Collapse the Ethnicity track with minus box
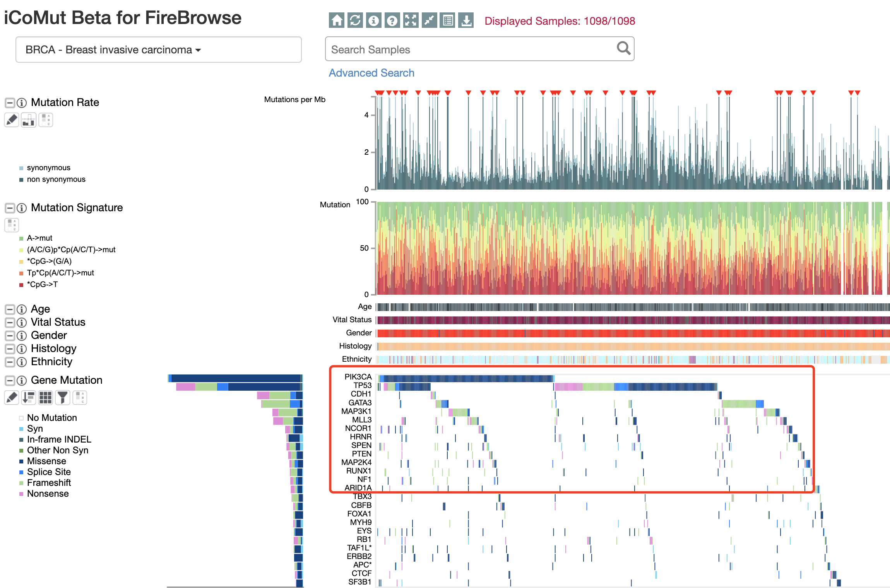 pos(10,362)
